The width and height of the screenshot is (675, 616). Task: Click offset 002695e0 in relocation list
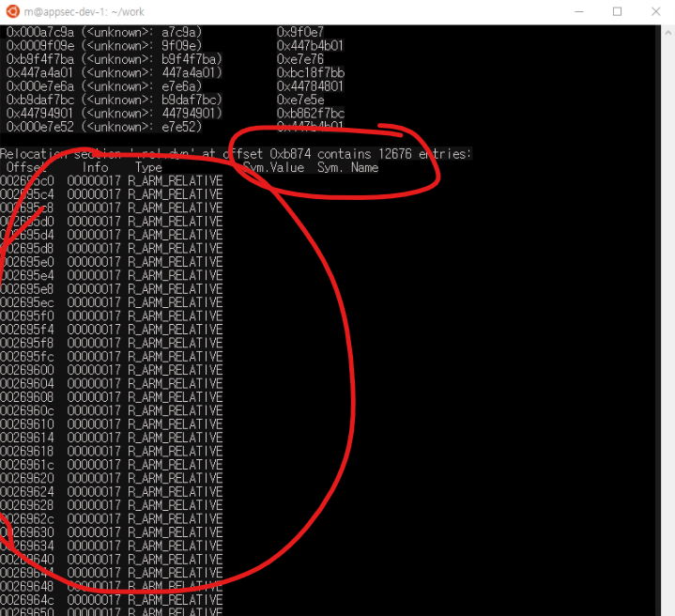click(27, 262)
